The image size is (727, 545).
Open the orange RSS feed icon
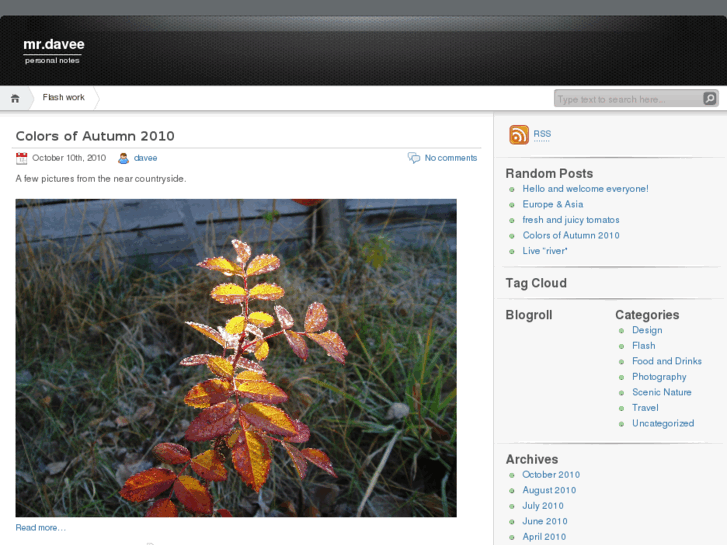pyautogui.click(x=519, y=135)
